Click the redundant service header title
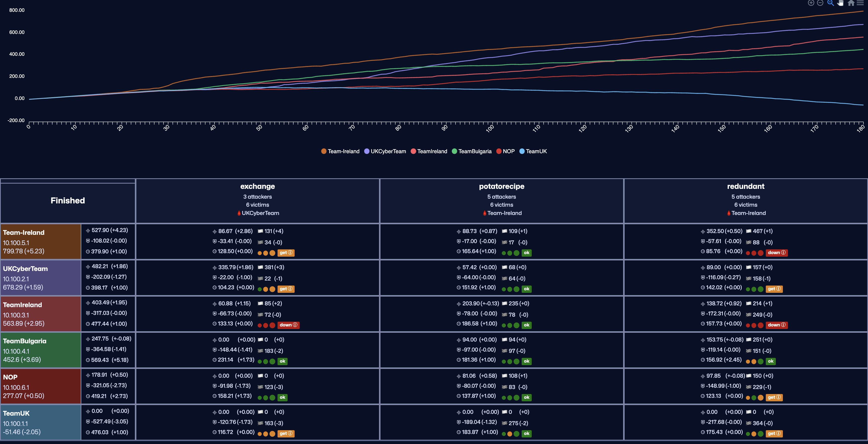Screen dimensions: 868x444 click(x=745, y=186)
